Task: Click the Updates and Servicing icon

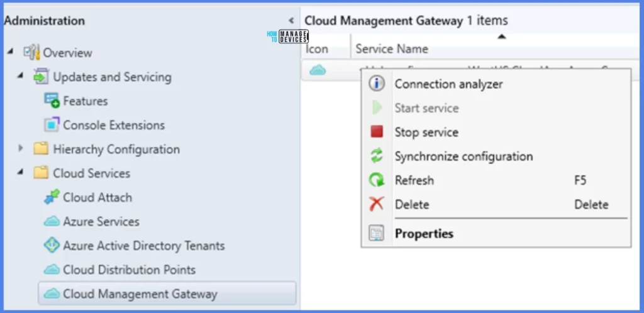Action: coord(41,77)
